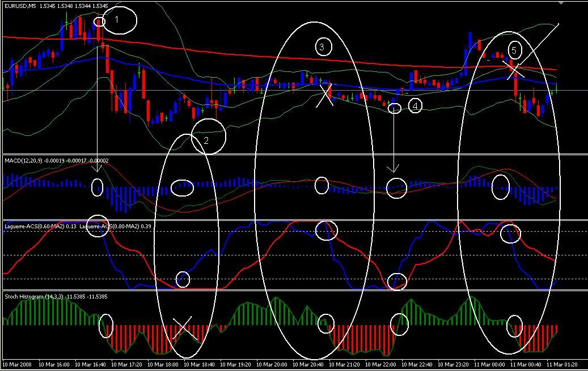Click the 10 Mar 22:40 time label
This screenshot has width=588, height=371.
pyautogui.click(x=417, y=364)
